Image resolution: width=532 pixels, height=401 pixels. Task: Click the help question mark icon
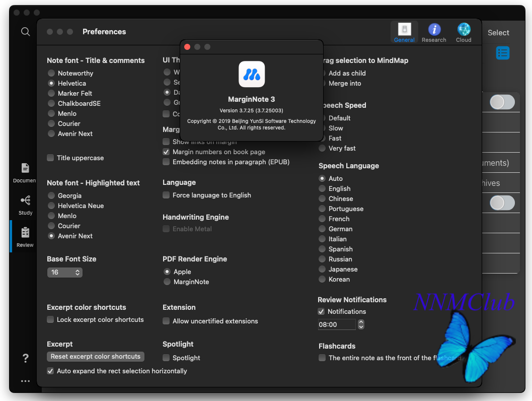click(26, 358)
